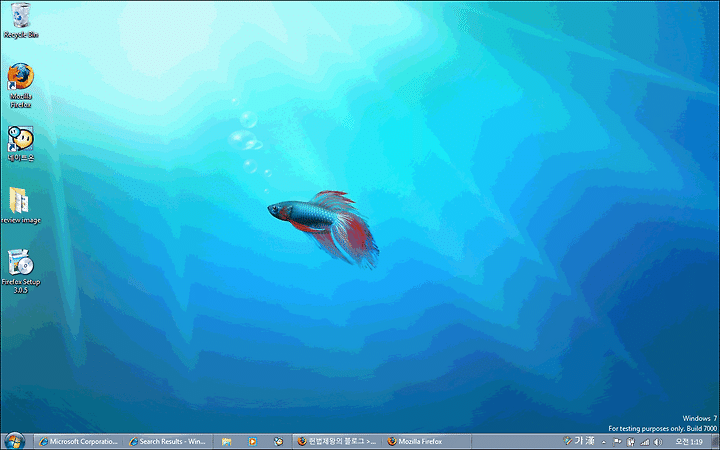Select the review image folder

[21, 206]
